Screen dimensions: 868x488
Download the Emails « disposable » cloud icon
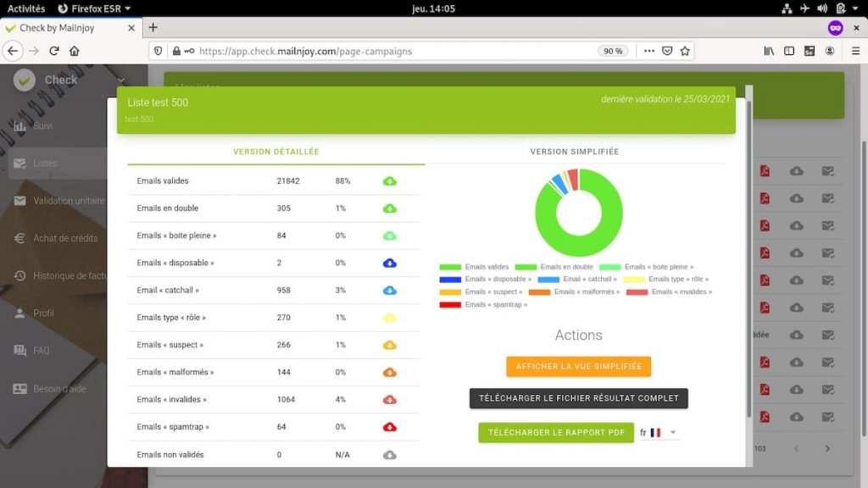390,263
